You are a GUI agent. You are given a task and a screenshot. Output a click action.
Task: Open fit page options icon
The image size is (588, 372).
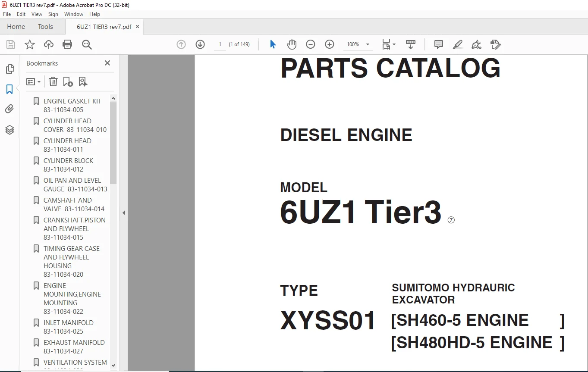pyautogui.click(x=388, y=44)
